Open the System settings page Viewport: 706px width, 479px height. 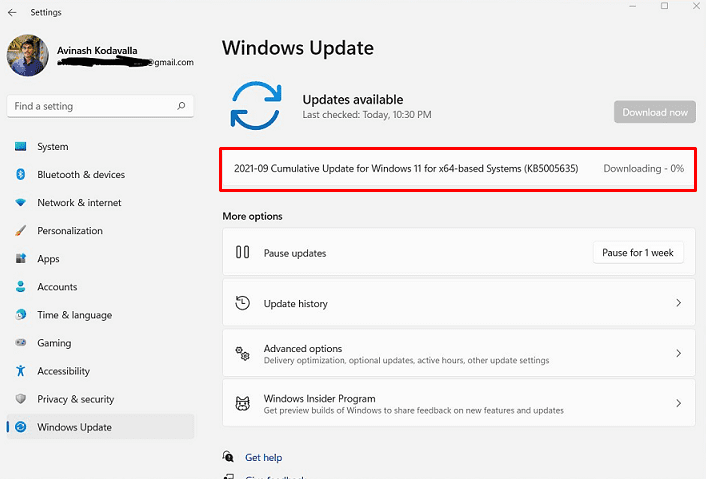(100, 146)
